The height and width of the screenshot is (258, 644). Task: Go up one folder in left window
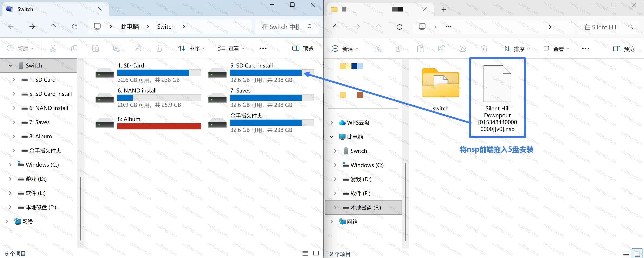pos(53,27)
